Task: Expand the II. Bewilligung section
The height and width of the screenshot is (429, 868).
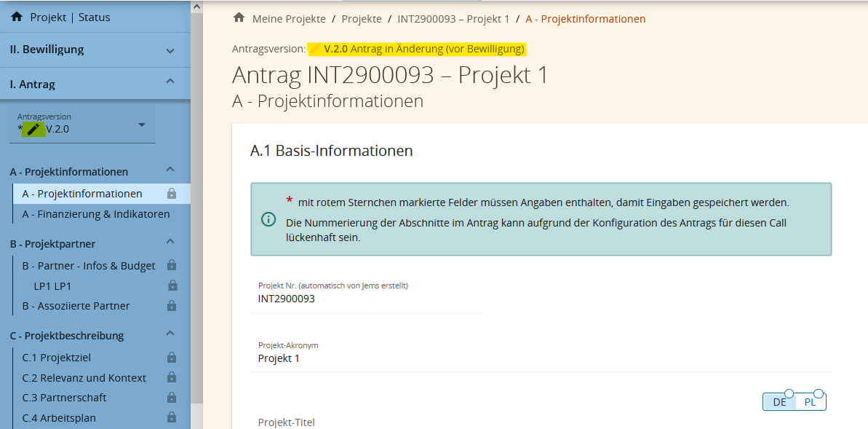Action: 170,50
